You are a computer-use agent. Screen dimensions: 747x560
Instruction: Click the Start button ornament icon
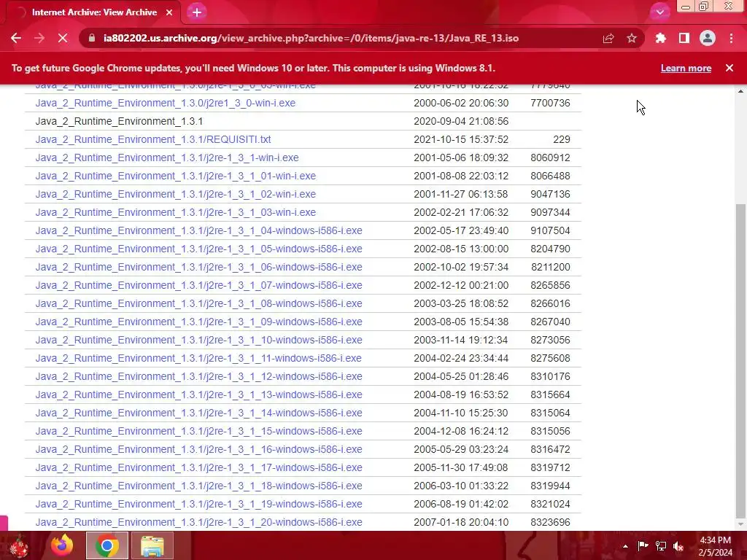point(18,545)
